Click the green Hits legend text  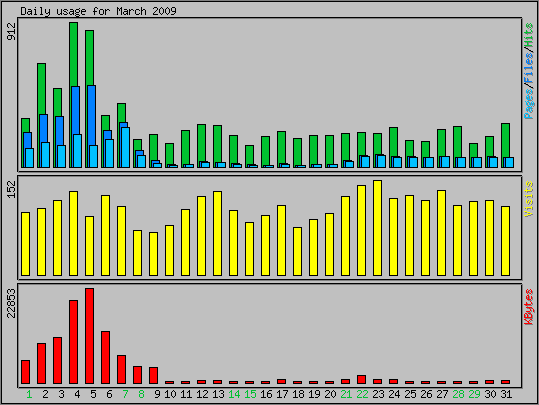click(529, 35)
